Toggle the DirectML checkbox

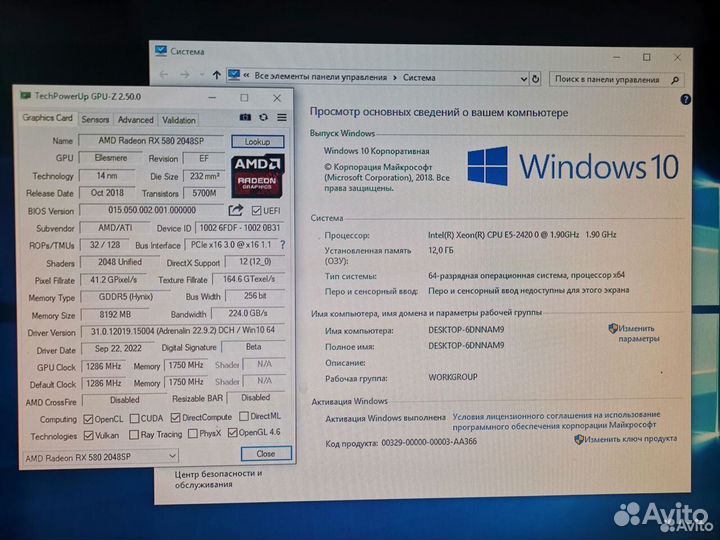(244, 416)
